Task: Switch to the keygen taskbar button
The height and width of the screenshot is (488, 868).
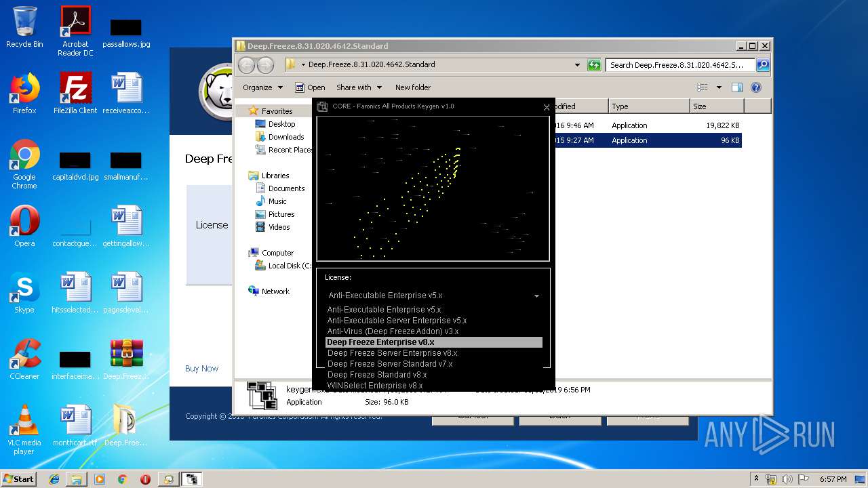Action: click(x=192, y=479)
